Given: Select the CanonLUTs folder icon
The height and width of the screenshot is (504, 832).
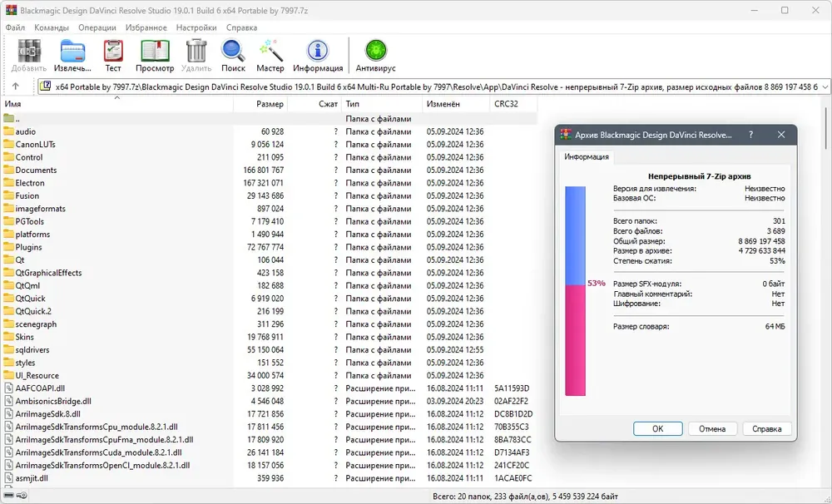Looking at the screenshot, I should [8, 145].
